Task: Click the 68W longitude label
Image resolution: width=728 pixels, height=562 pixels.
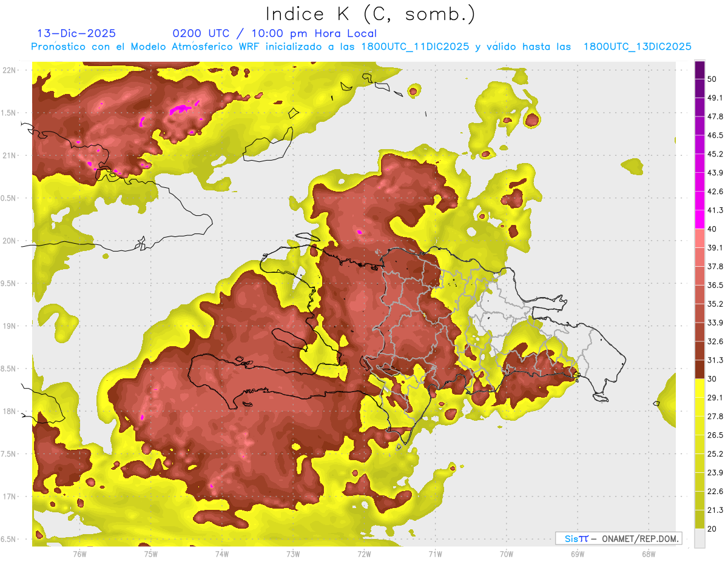Action: [649, 554]
